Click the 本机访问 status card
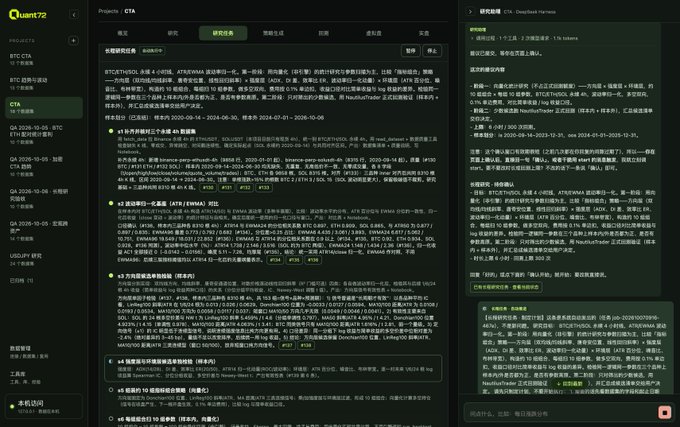 point(43,407)
